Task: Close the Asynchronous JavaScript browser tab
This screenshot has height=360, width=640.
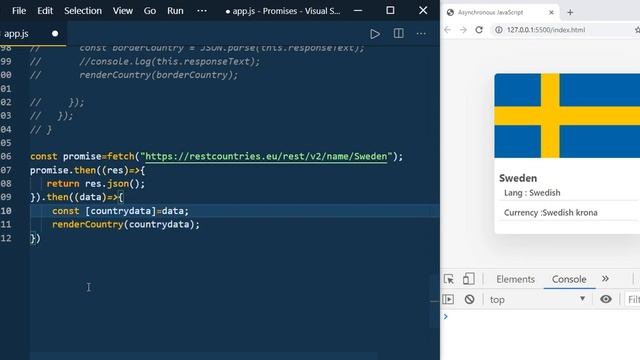Action: click(x=551, y=12)
